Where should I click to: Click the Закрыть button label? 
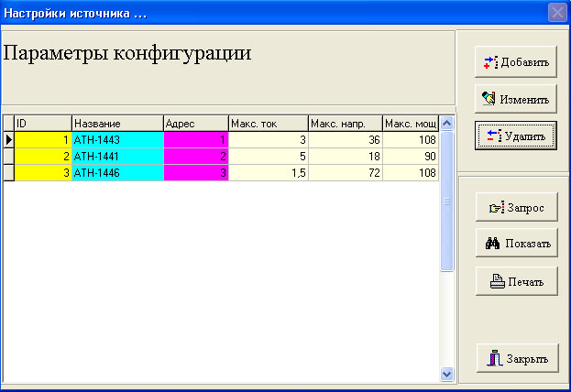click(527, 359)
